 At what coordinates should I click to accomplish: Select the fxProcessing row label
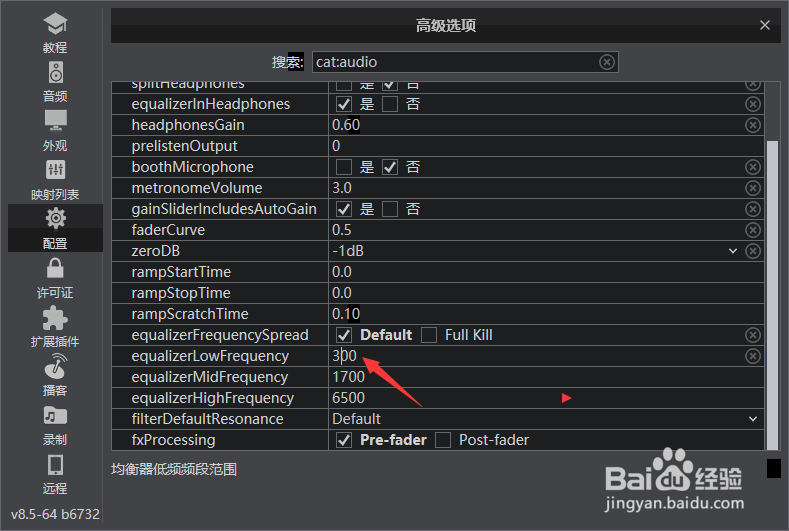pos(174,440)
